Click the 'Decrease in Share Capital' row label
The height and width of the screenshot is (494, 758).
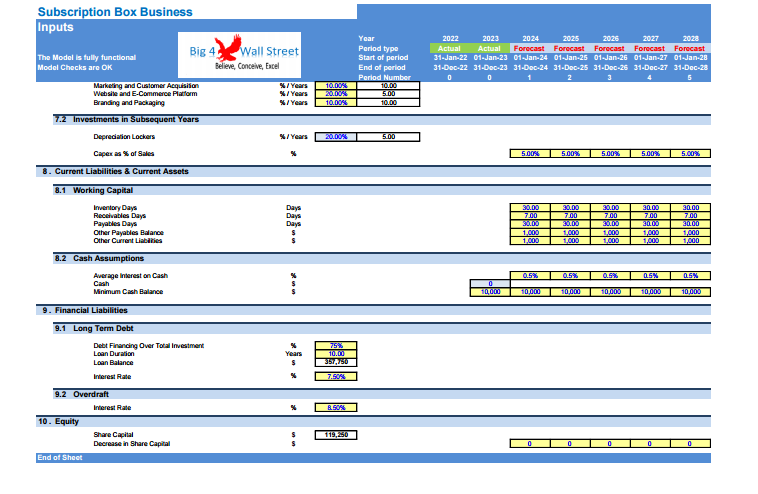coord(131,444)
